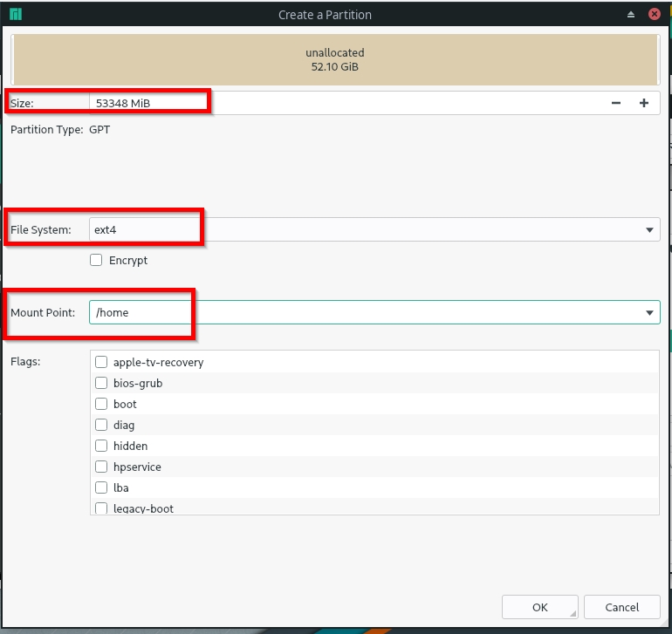
Task: Click the OK button
Action: 540,607
